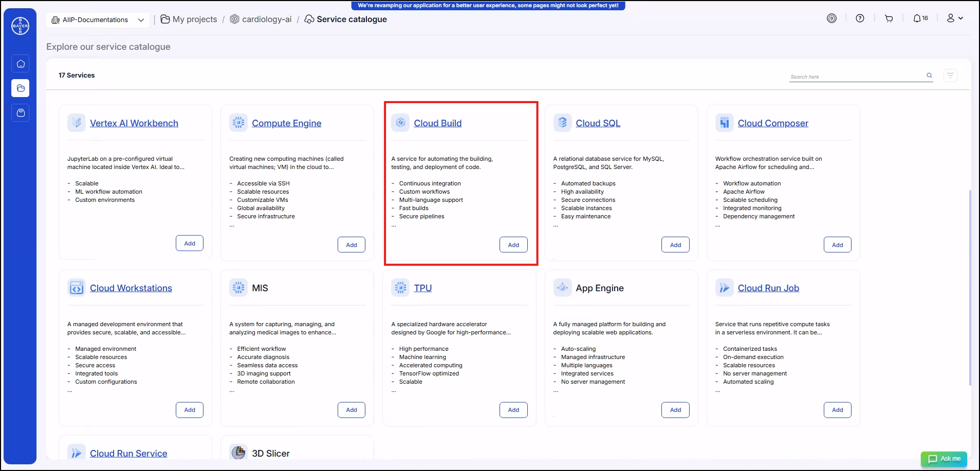Click the Compute Engine card icon
Viewport: 980px width, 471px height.
238,123
